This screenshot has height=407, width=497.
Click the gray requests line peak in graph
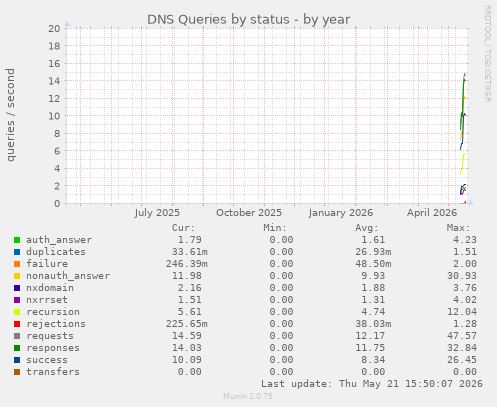465,75
